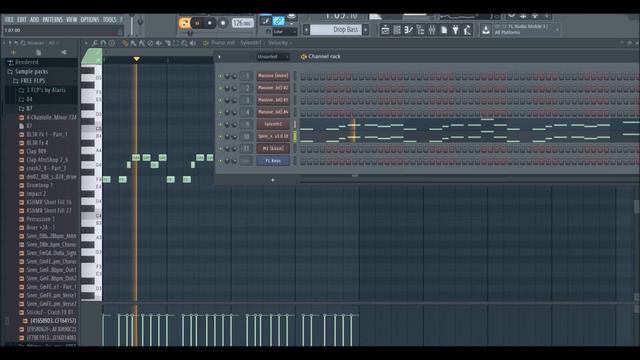Select the draw pencil tool in piano roll
Image resolution: width=640 pixels, height=360 pixels.
[125, 43]
